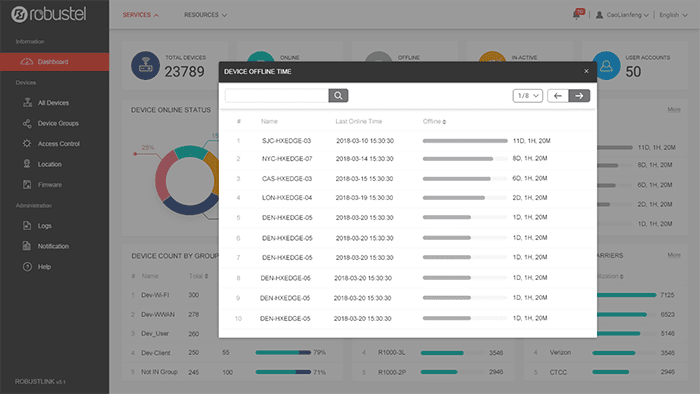Image resolution: width=700 pixels, height=394 pixels.
Task: Open the page selector 1/8 dropdown
Action: (x=528, y=95)
